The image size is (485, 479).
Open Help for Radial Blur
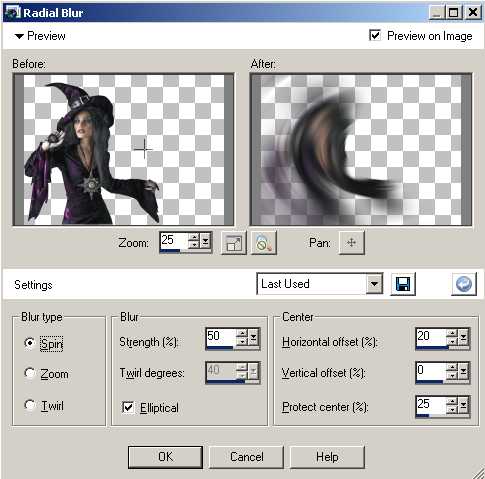click(327, 457)
